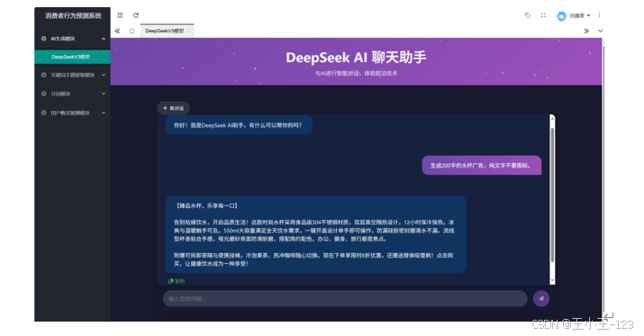This screenshot has width=644, height=336.
Task: Click the gear icon beside AI生成模块
Action: tap(43, 39)
